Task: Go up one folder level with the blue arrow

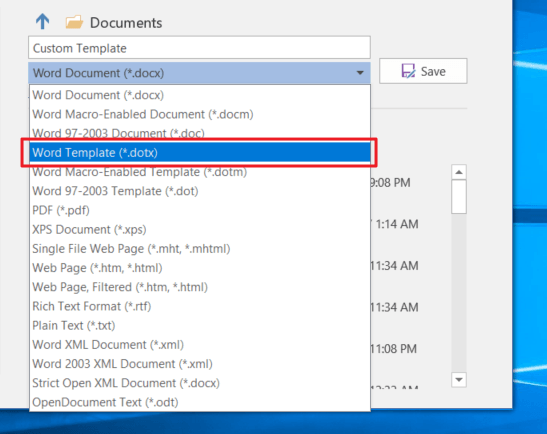Action: 43,22
